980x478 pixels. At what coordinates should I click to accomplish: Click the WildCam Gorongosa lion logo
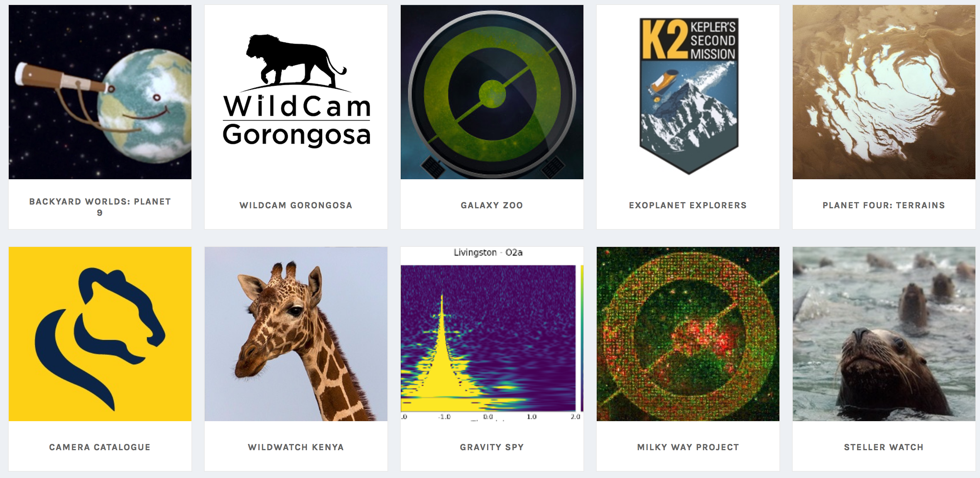296,92
